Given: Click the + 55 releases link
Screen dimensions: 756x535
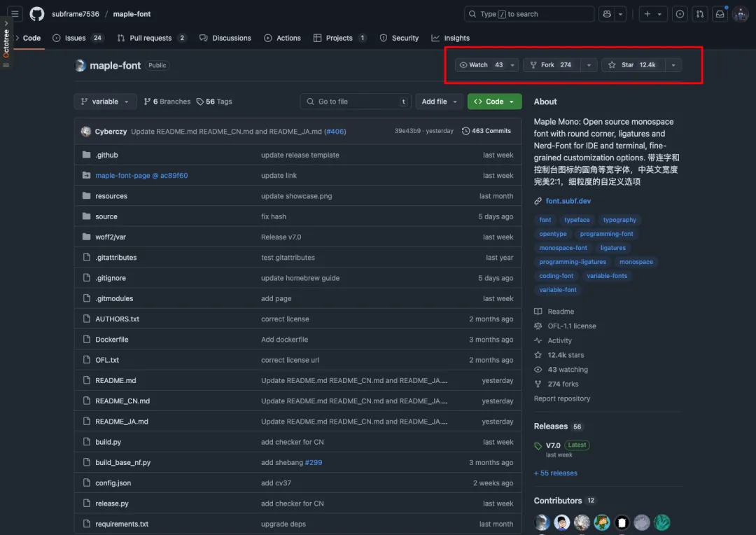Looking at the screenshot, I should (555, 473).
